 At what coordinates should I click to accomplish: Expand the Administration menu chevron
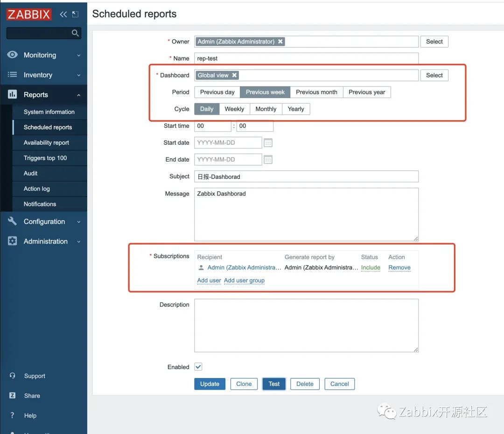pos(79,242)
